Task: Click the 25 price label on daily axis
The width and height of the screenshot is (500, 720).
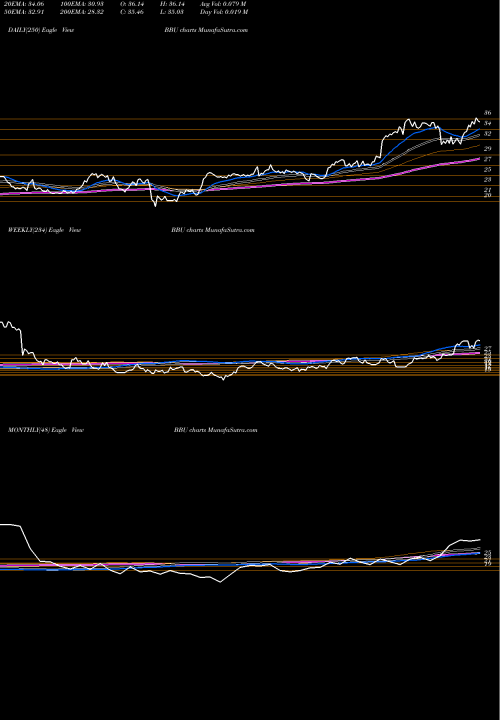Action: 488,170
